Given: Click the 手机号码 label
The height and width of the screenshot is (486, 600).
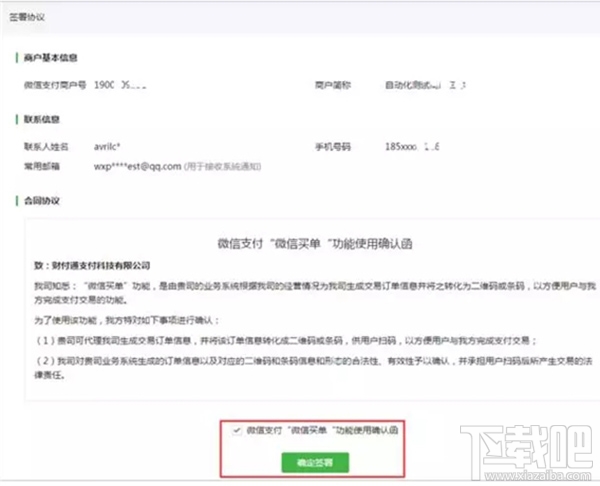Looking at the screenshot, I should [333, 147].
